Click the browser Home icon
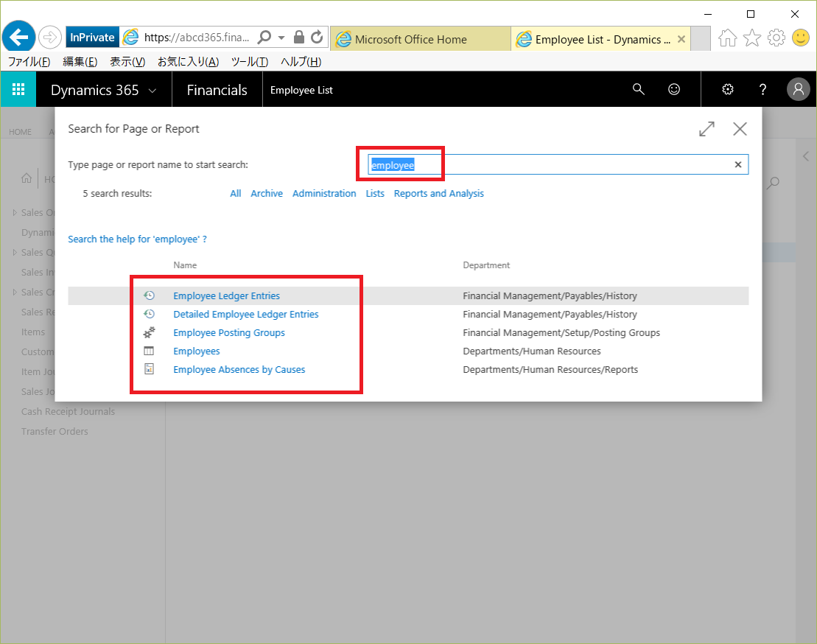The image size is (817, 644). (x=727, y=38)
